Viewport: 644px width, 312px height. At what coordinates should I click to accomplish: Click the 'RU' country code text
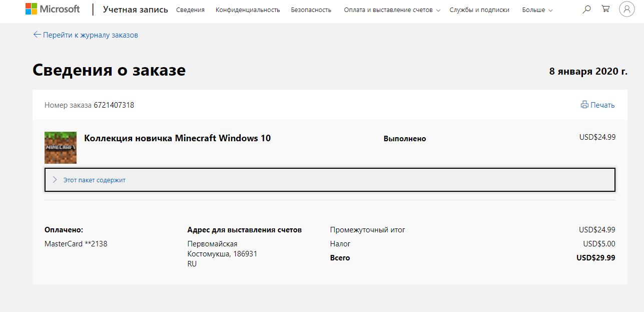point(192,264)
